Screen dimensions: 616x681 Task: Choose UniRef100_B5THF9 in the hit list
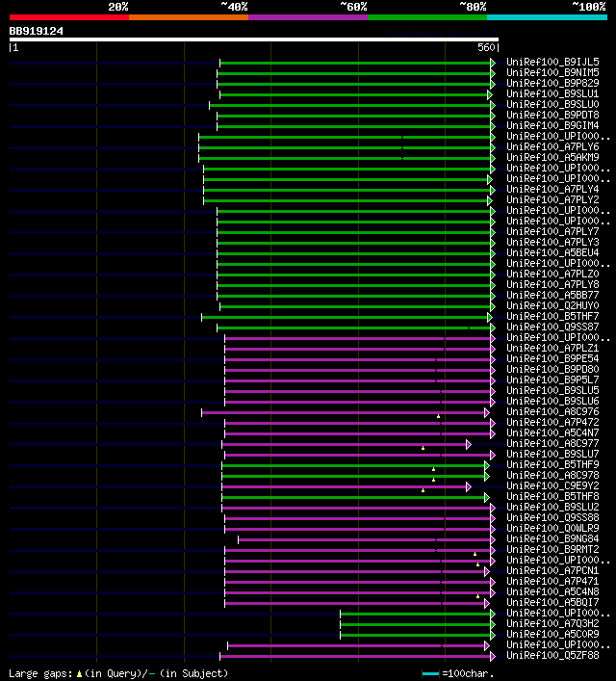click(552, 464)
